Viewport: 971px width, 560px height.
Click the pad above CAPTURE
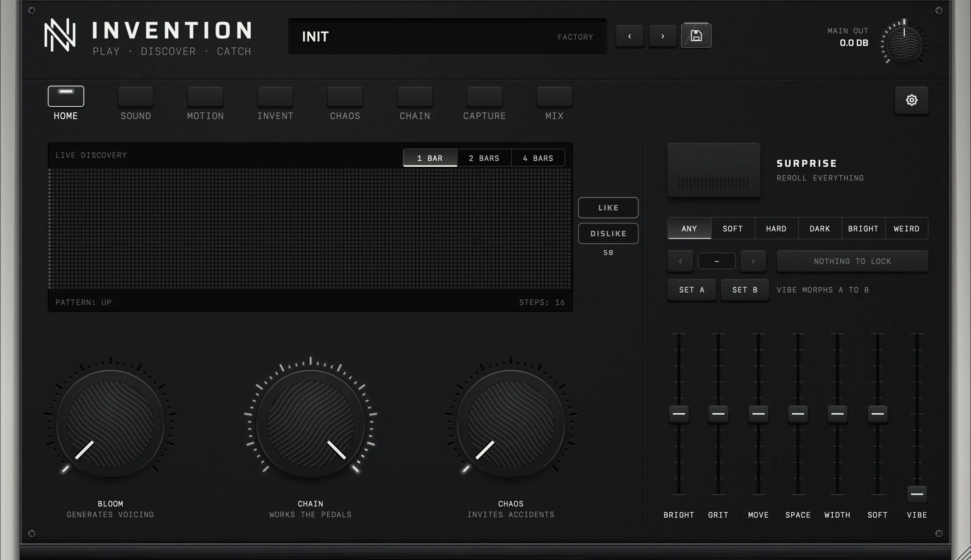pos(485,97)
